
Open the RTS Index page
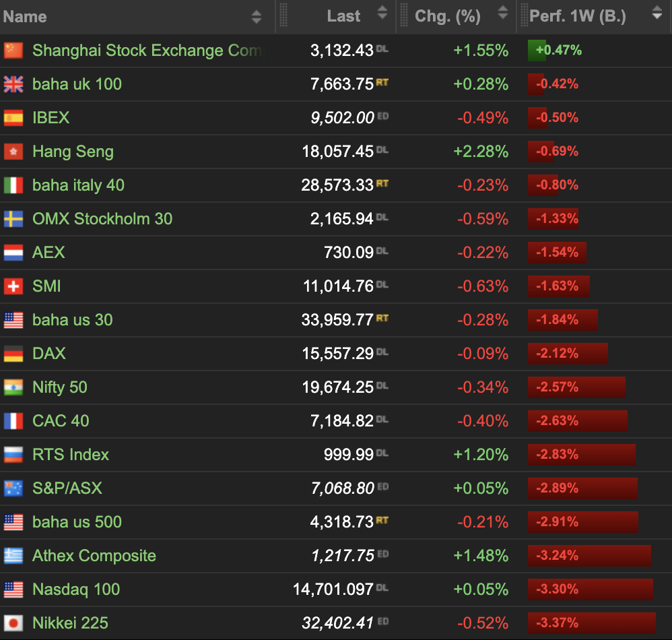[71, 455]
